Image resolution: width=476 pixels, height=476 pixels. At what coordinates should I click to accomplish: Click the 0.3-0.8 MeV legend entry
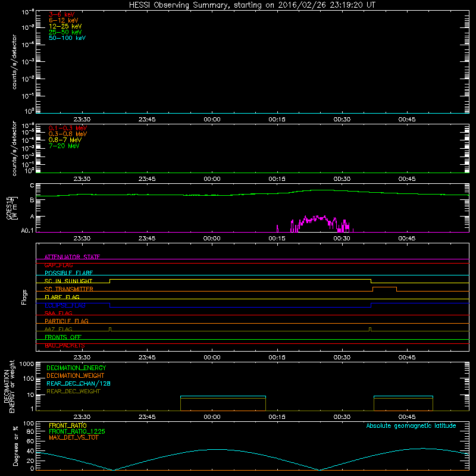pos(68,134)
